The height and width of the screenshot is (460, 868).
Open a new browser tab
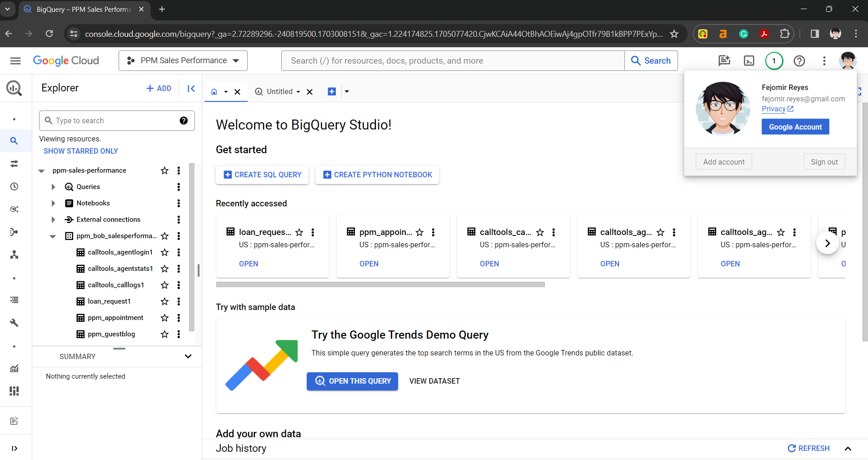pos(162,9)
